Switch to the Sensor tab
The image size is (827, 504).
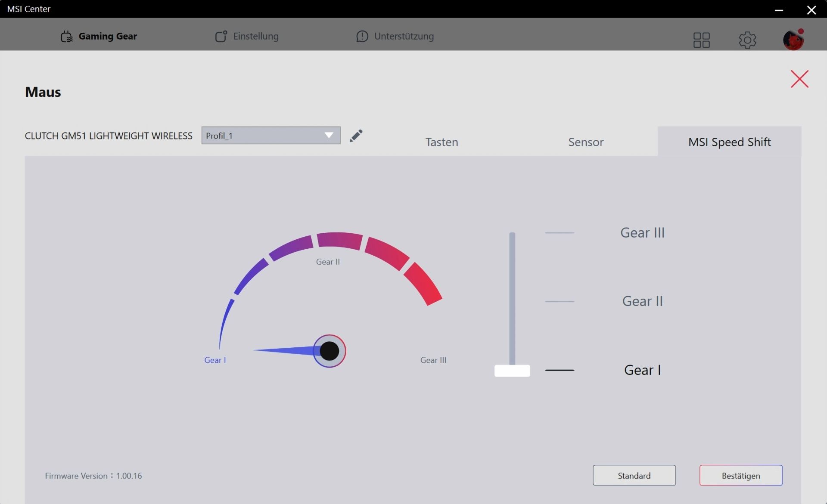(586, 142)
